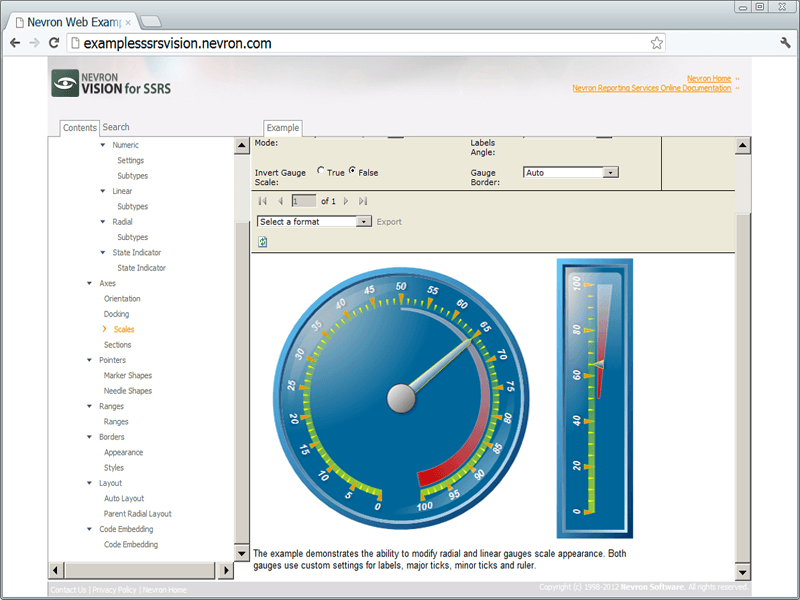
Task: Select True for Invert Gauge Scale
Action: pos(320,170)
